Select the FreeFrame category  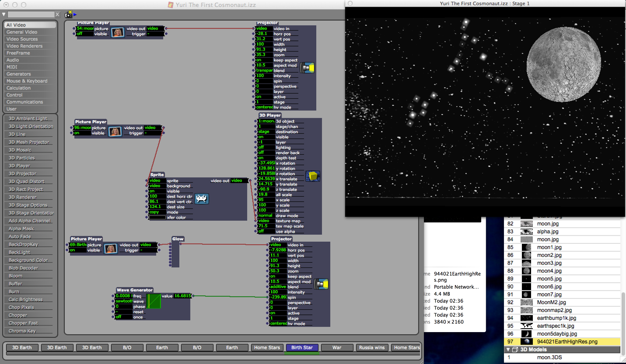[x=30, y=53]
